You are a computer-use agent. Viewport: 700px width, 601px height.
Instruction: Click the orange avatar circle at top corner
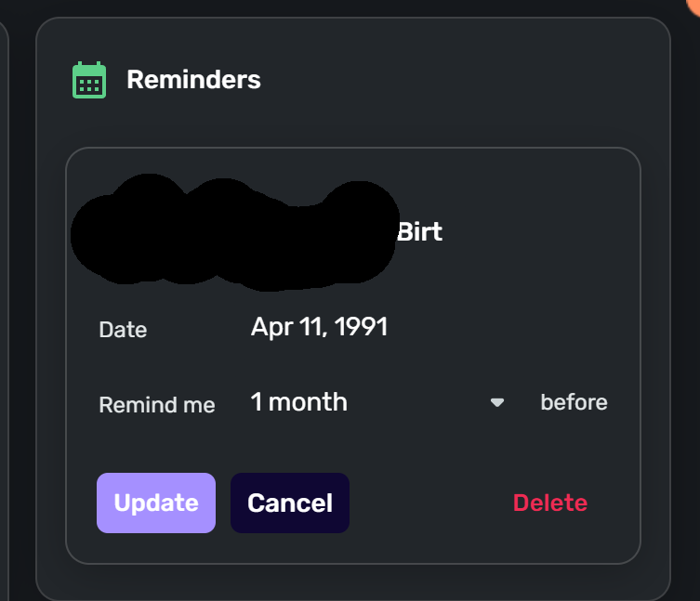(693, 4)
